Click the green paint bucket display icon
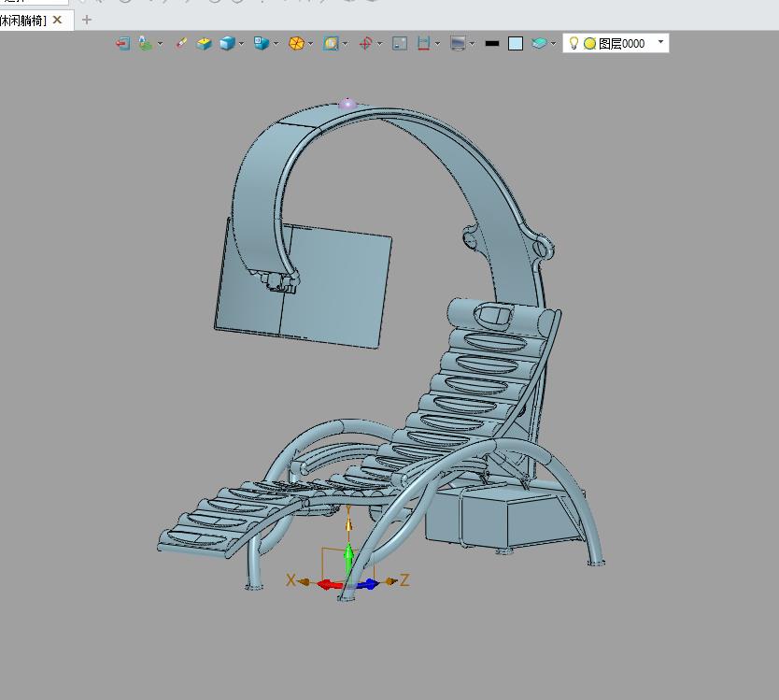This screenshot has width=779, height=700. click(x=145, y=43)
